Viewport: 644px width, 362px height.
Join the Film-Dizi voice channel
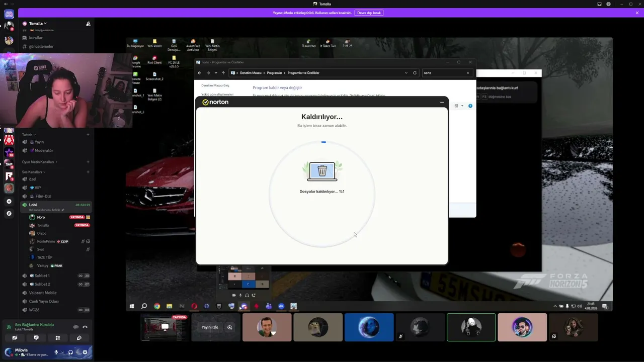click(x=55, y=196)
